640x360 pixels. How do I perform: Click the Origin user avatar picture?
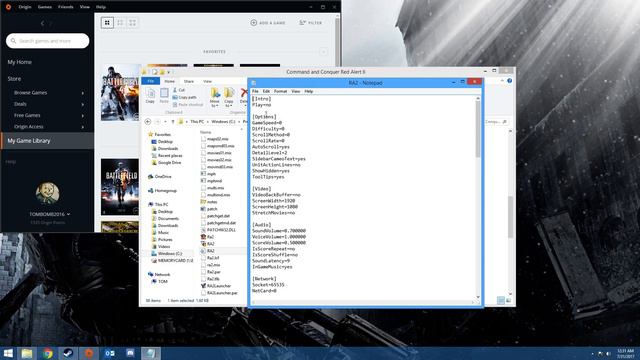coord(47,193)
